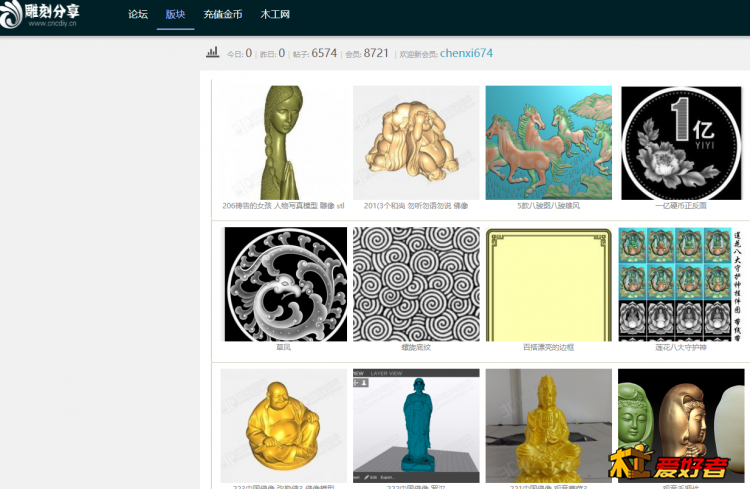
Task: Click the 雕刻分享 site logo
Action: 40,14
